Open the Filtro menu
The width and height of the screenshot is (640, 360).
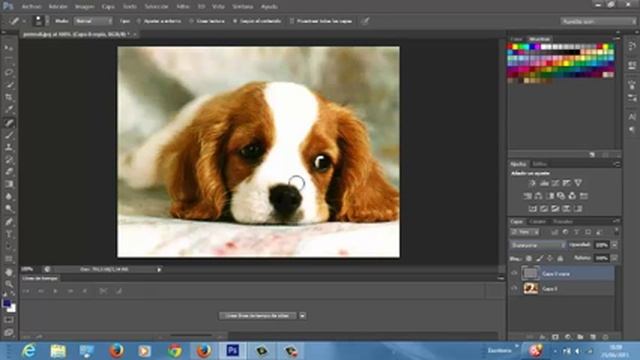(x=183, y=7)
